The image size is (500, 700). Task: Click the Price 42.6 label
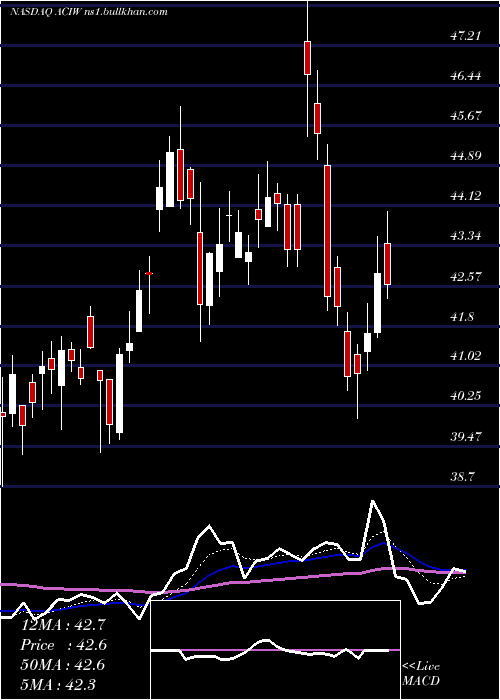[x=63, y=644]
